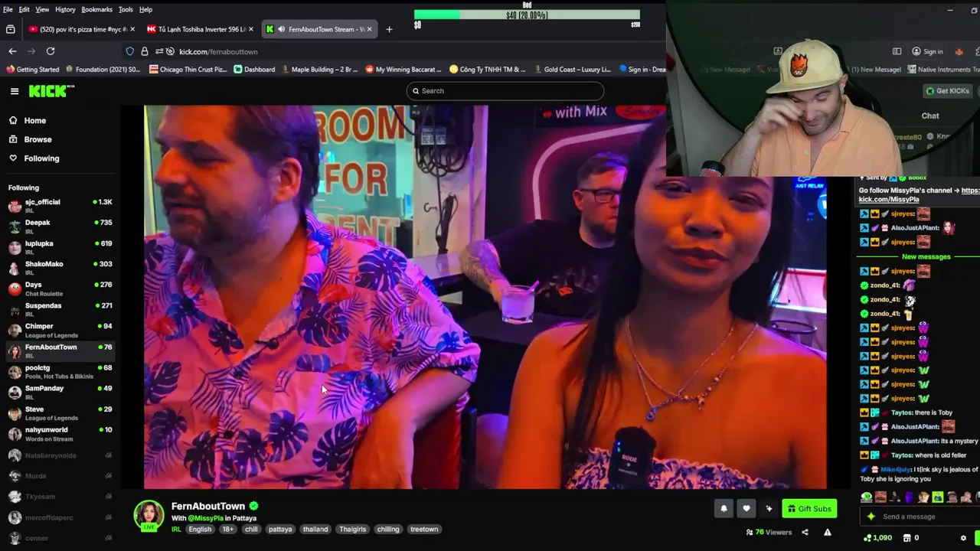The image size is (980, 551).
Task: Reload the page with the refresh icon
Action: [x=51, y=51]
